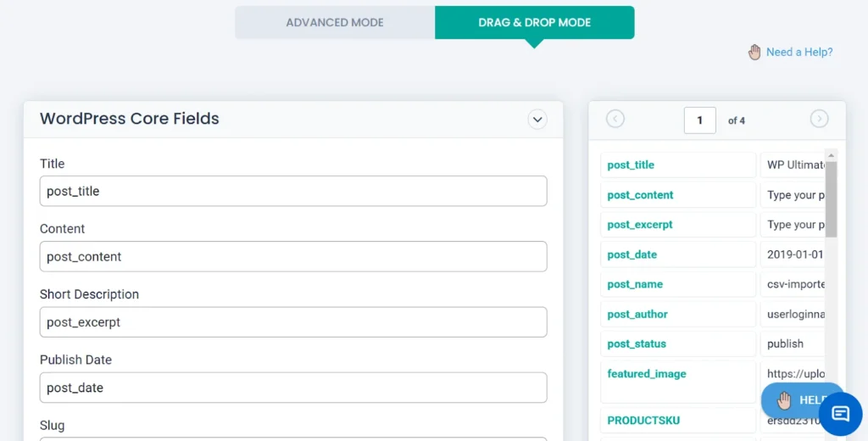Click the Short Description input field
Image resolution: width=868 pixels, height=441 pixels.
[293, 322]
